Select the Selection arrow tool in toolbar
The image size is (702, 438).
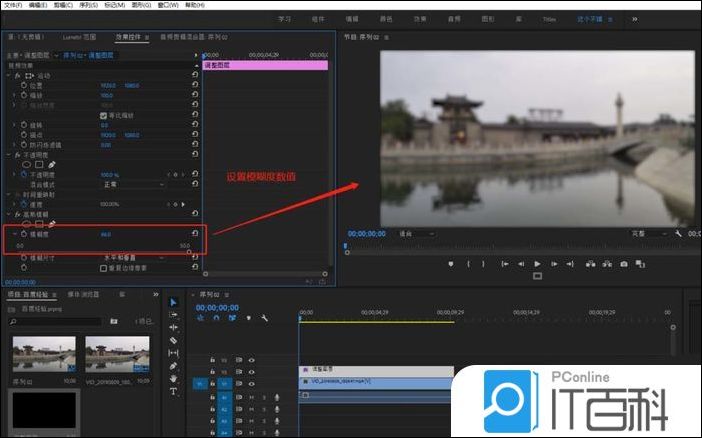(173, 301)
